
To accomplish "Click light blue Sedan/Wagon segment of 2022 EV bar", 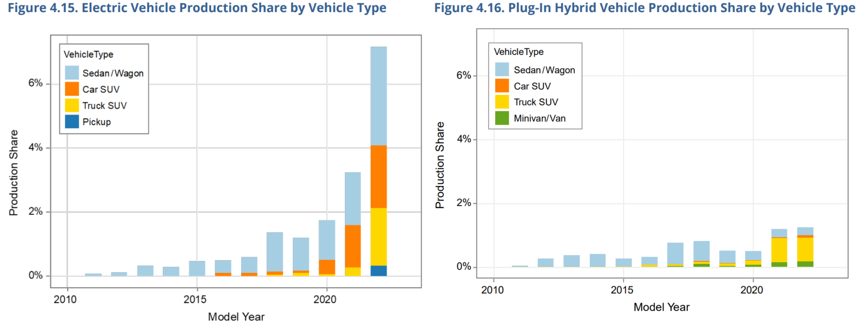I will click(379, 96).
